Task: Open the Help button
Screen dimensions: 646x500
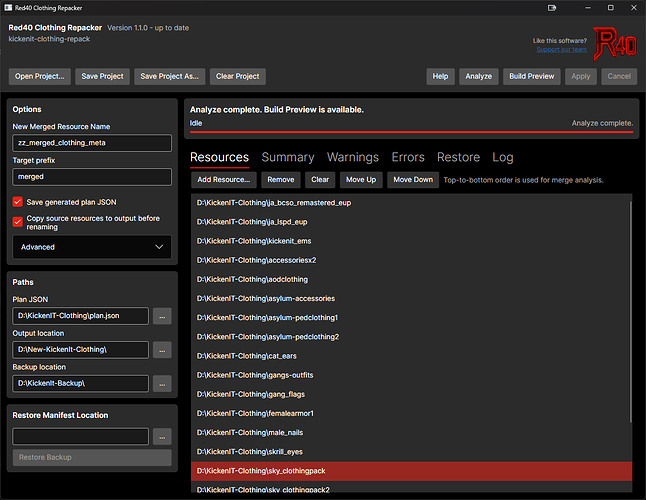Action: click(x=440, y=77)
